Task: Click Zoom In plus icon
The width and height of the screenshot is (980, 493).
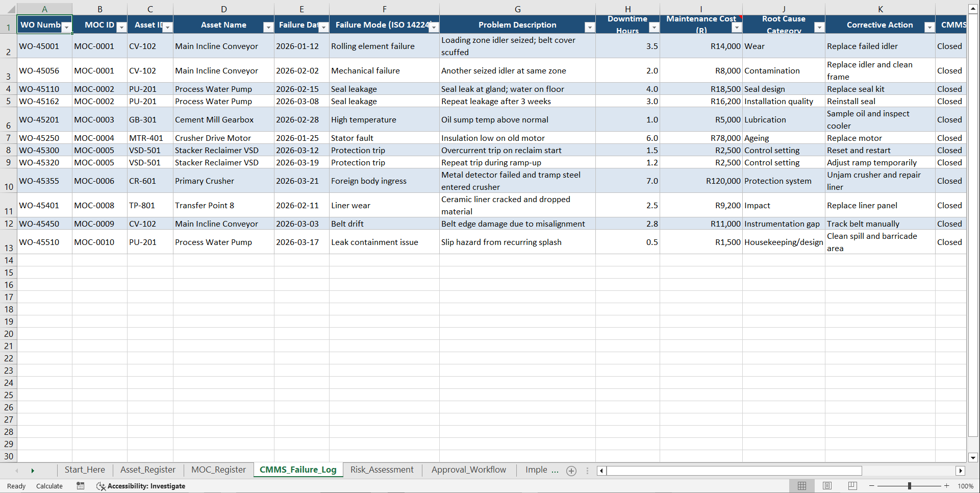Action: [x=946, y=486]
